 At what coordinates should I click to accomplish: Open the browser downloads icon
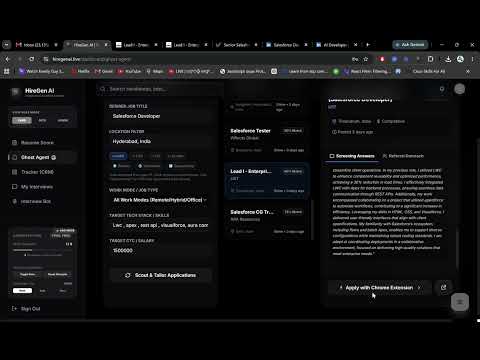tap(448, 59)
